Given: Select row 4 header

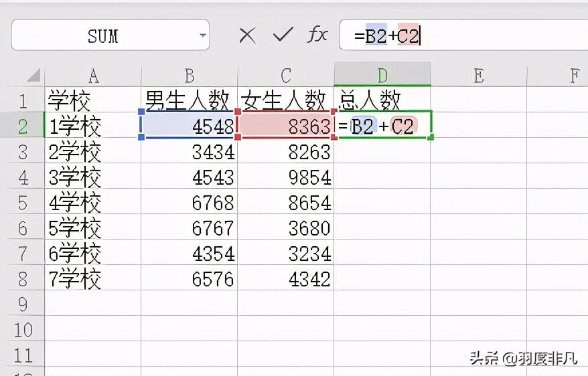Looking at the screenshot, I should tap(23, 177).
